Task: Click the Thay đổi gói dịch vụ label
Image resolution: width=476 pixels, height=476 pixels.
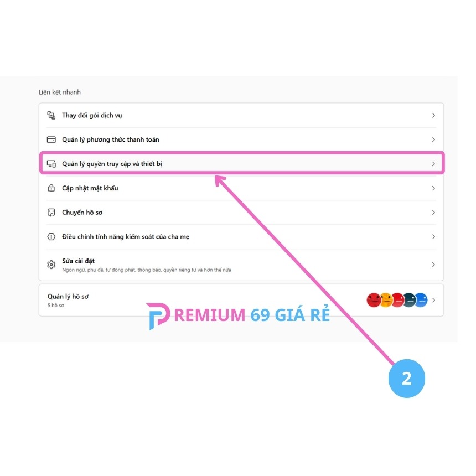Action: pyautogui.click(x=92, y=115)
